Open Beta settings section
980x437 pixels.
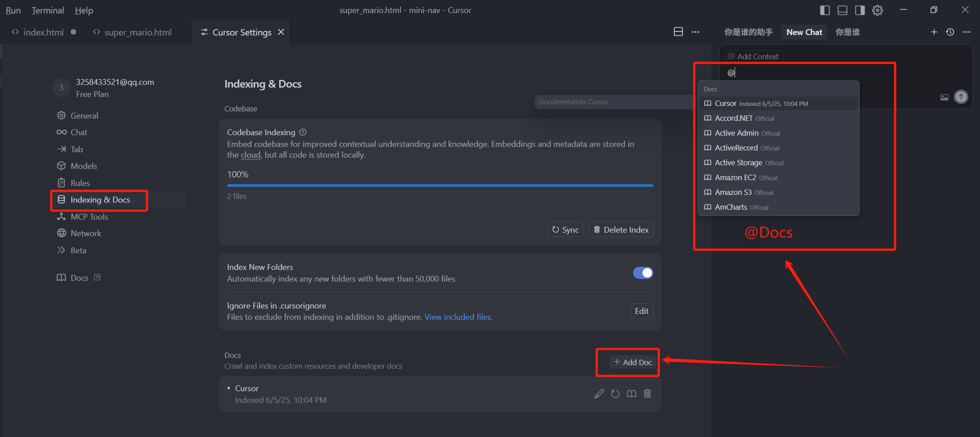pos(78,250)
